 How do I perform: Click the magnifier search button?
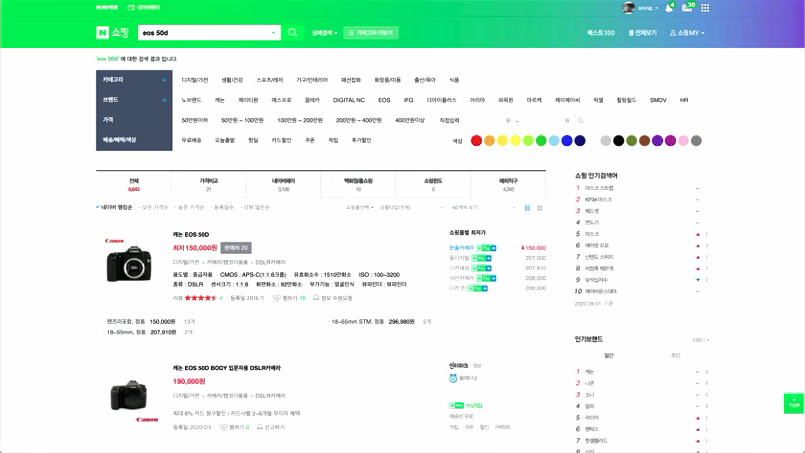click(293, 32)
